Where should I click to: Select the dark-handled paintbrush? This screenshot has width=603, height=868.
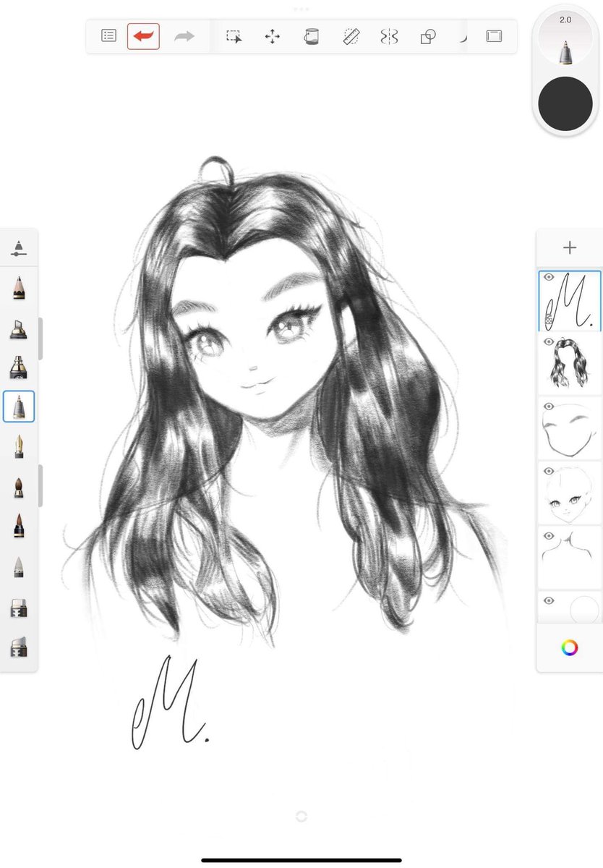click(x=19, y=526)
